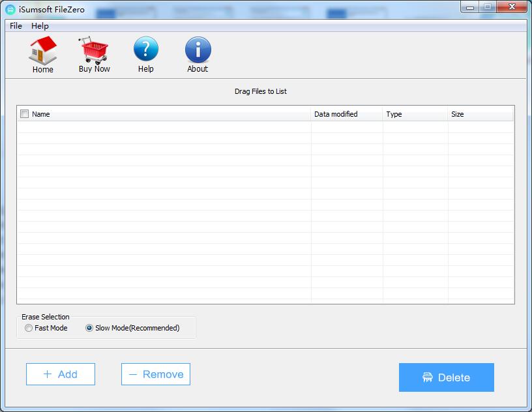Click the Buy Now shopping cart icon
The image size is (532, 412).
93,49
